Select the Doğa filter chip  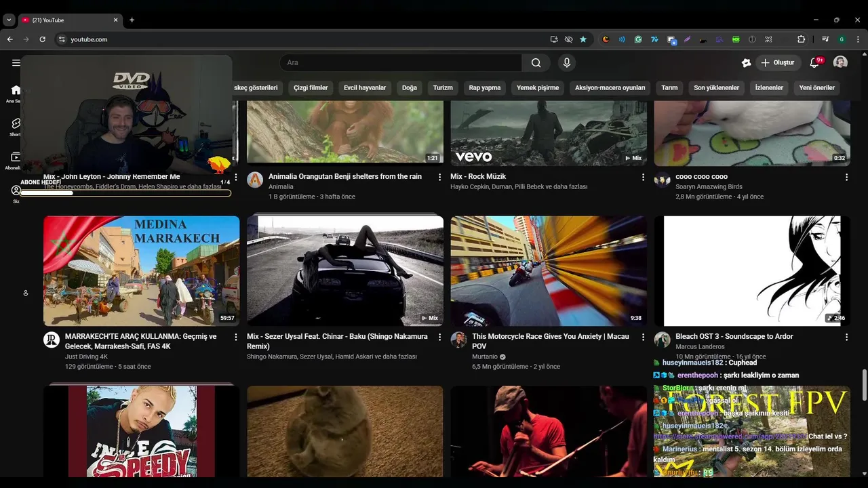410,87
